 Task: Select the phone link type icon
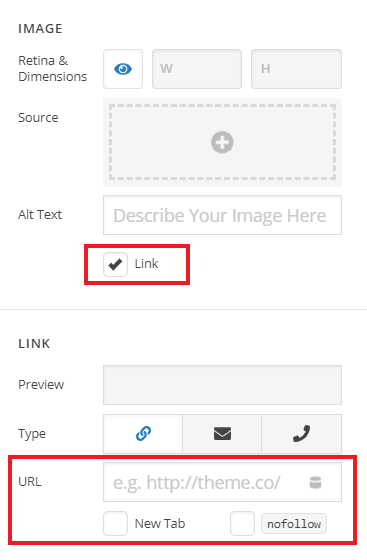tap(301, 434)
